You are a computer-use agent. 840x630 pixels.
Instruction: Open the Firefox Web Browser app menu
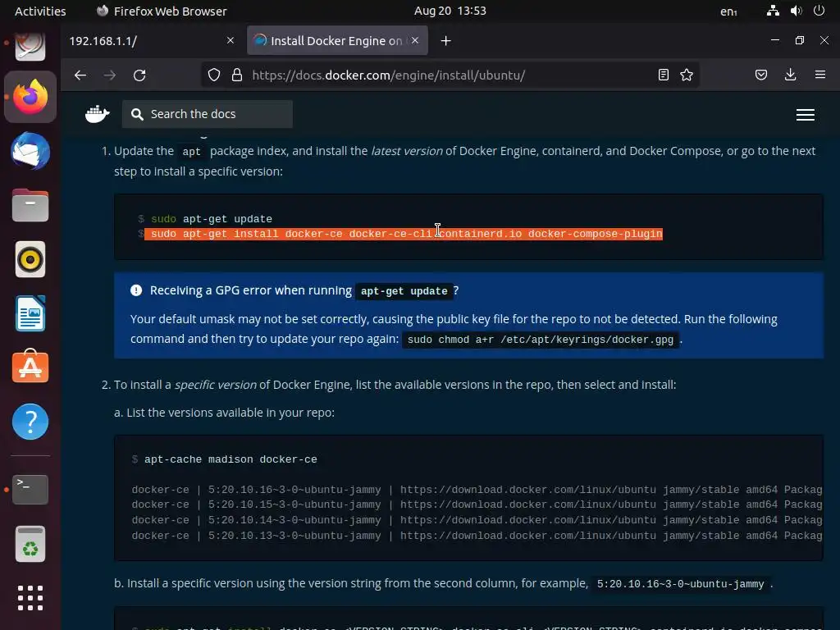click(x=162, y=11)
